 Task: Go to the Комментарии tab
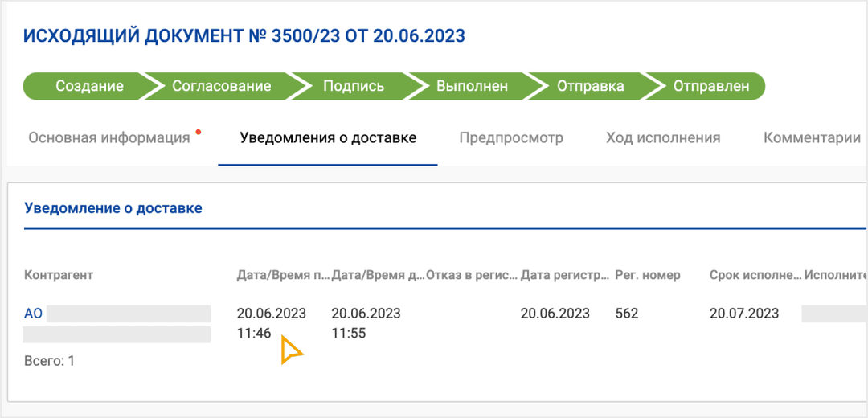click(x=812, y=137)
